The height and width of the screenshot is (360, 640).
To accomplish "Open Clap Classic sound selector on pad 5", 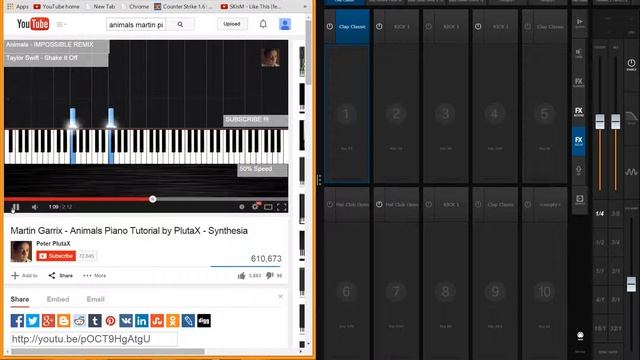I will point(550,27).
